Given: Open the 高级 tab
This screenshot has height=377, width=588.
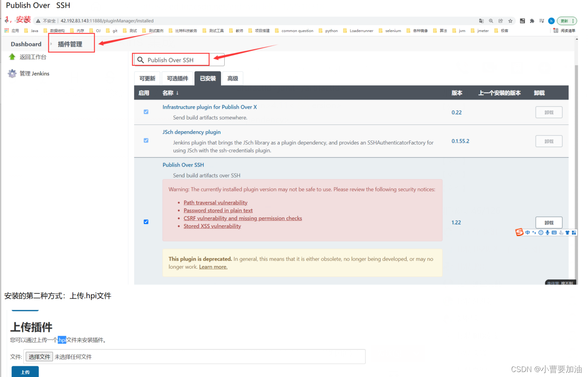Looking at the screenshot, I should [233, 79].
